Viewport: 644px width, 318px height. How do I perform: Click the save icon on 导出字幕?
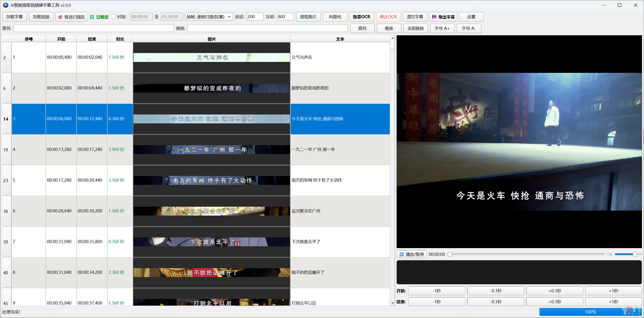434,17
